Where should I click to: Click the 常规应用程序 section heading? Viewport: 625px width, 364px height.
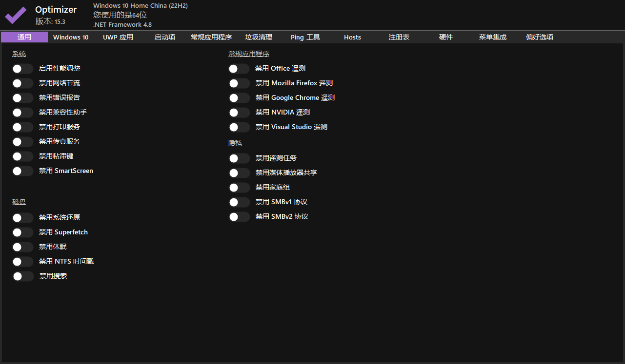(x=249, y=54)
